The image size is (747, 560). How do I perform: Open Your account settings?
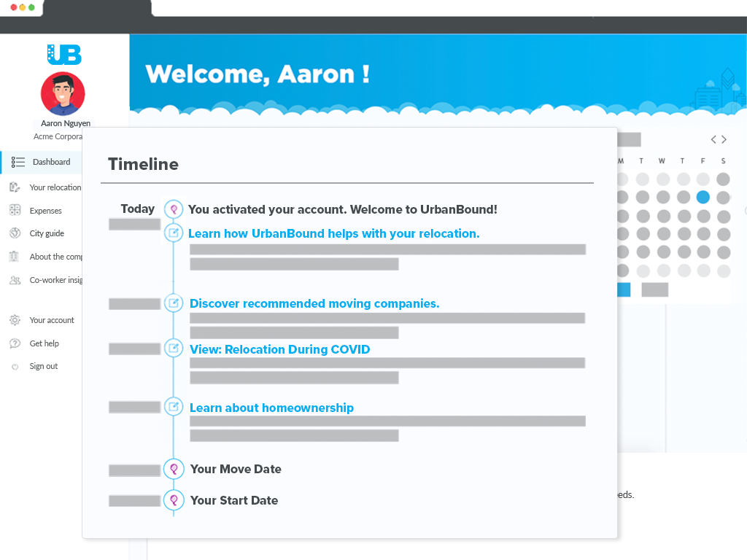click(x=52, y=320)
